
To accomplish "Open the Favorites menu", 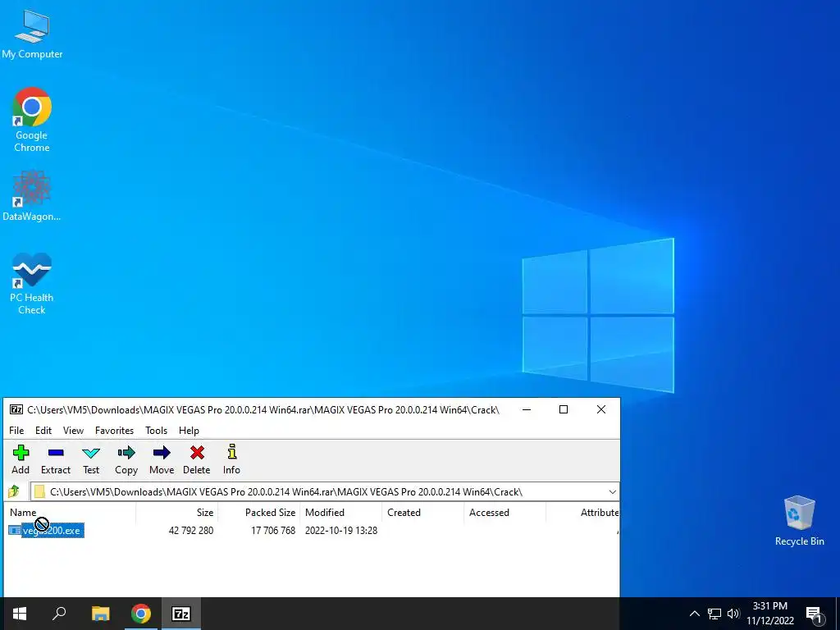I will tap(114, 430).
